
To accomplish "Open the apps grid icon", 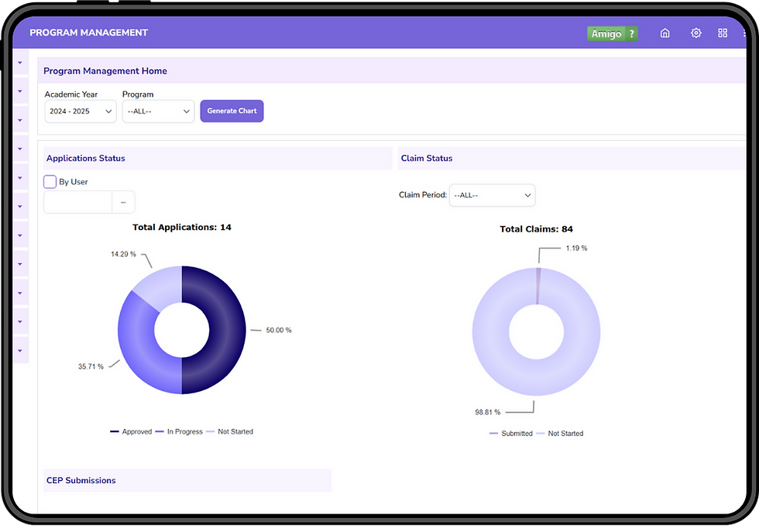I will coord(723,33).
